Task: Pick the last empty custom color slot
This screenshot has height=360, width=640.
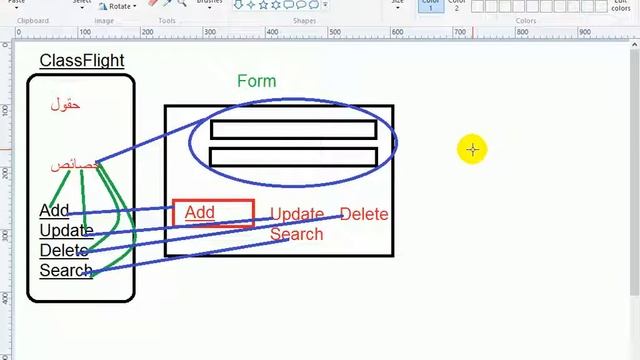Action: (x=601, y=6)
